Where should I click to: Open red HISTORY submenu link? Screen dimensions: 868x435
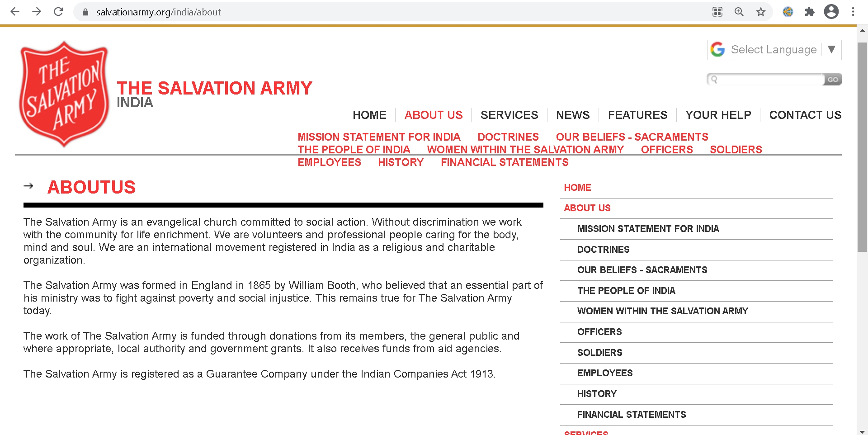click(401, 162)
